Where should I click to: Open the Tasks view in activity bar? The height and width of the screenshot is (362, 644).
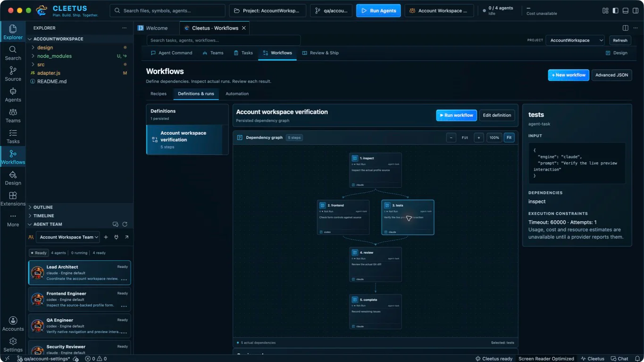click(13, 136)
